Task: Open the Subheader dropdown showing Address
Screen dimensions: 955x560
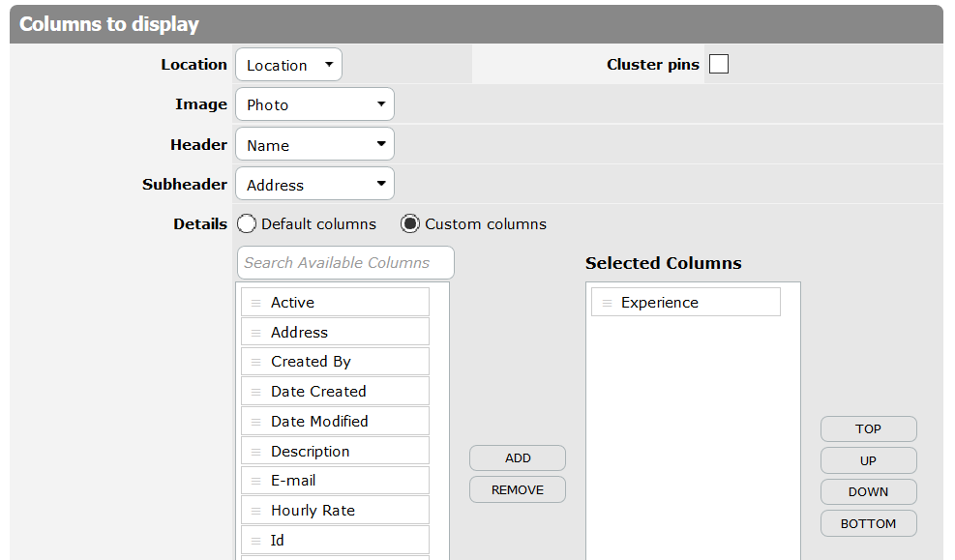Action: coord(314,184)
